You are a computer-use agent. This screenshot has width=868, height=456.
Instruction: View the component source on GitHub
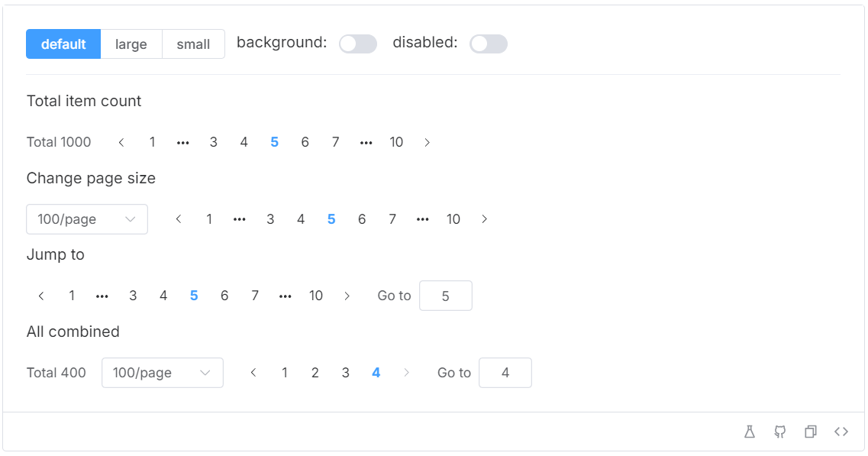tap(779, 432)
